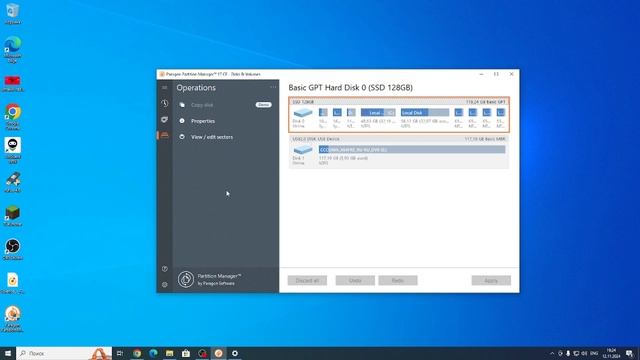Click the ENG language indicator in the tray
The width and height of the screenshot is (640, 360).
594,353
